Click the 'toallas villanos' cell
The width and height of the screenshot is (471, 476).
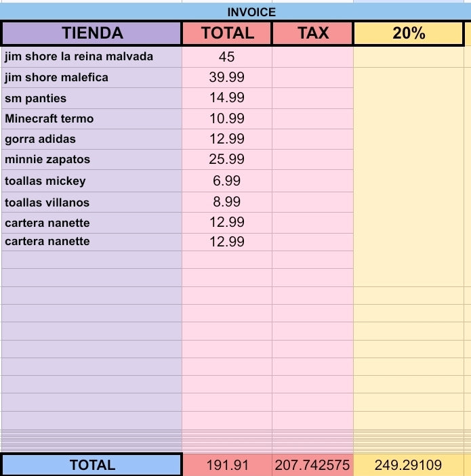(x=92, y=202)
